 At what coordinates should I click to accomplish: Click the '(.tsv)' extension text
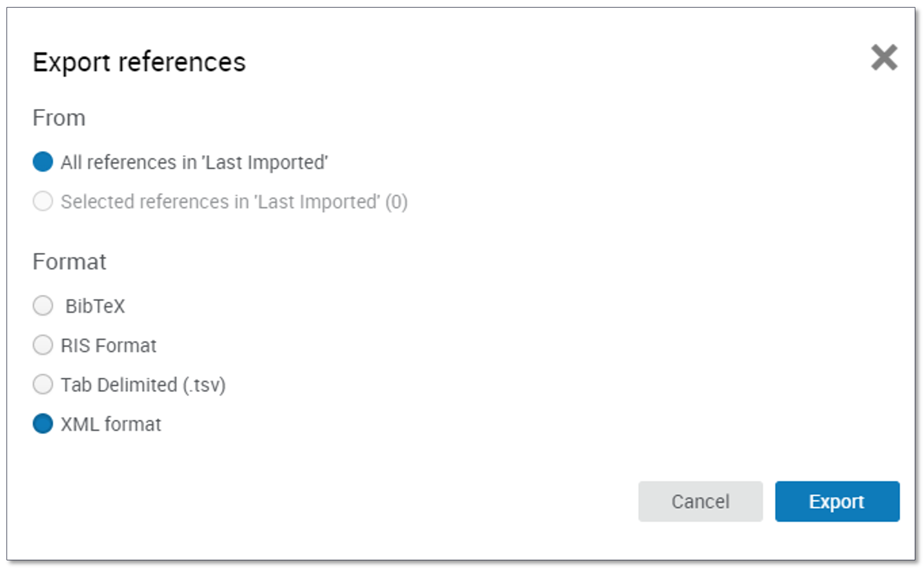[x=204, y=385]
